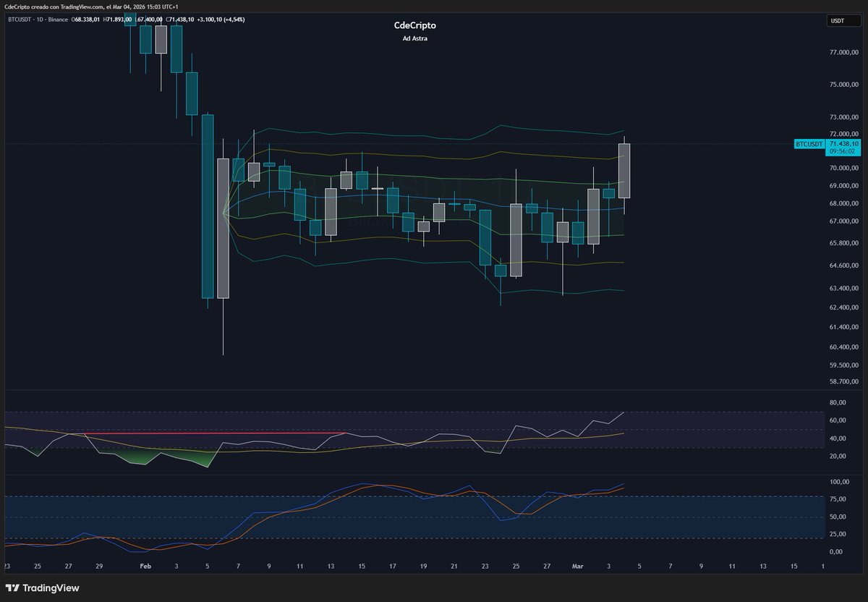Click the 80,00 RSI axis label
This screenshot has height=602, width=868.
[x=838, y=403]
